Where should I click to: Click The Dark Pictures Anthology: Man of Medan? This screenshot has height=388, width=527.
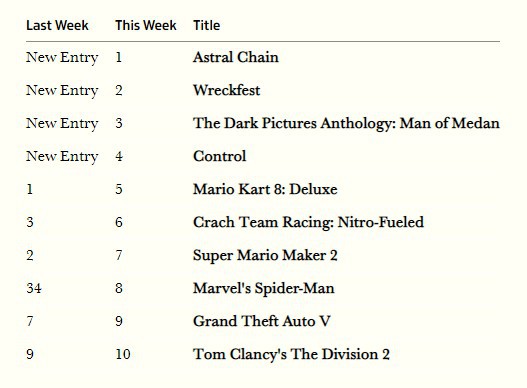346,123
